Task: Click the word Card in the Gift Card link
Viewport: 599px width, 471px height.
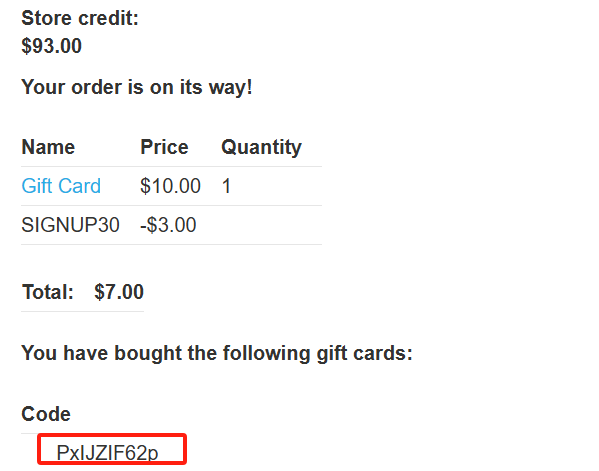Action: pos(79,186)
